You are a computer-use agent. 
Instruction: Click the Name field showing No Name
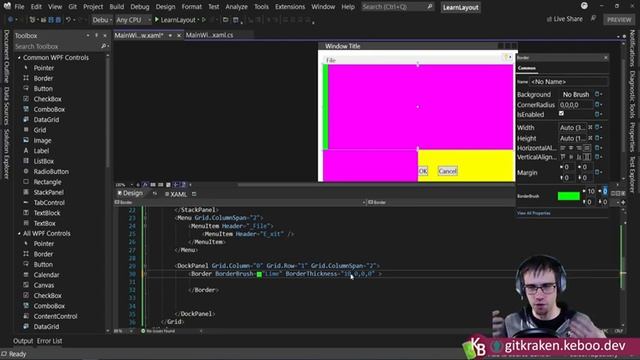click(568, 82)
